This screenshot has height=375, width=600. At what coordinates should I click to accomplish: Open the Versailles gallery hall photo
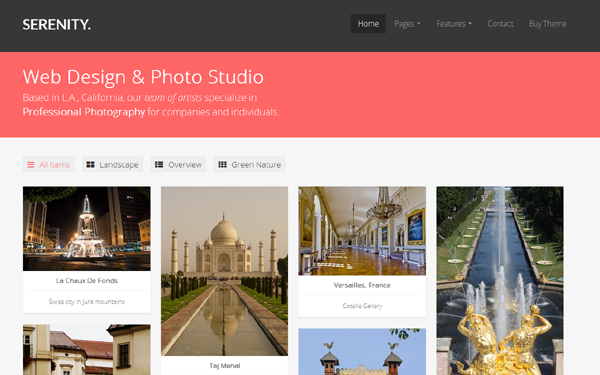pos(362,231)
